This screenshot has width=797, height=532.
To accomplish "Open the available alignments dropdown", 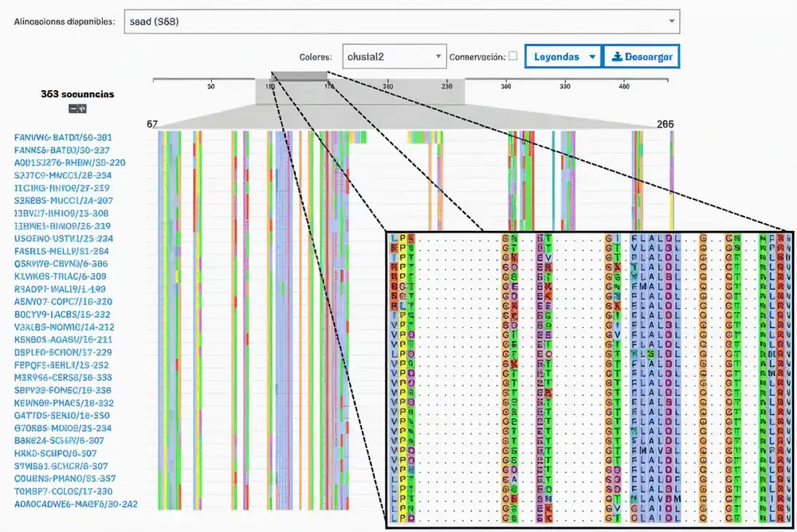I will (x=402, y=22).
